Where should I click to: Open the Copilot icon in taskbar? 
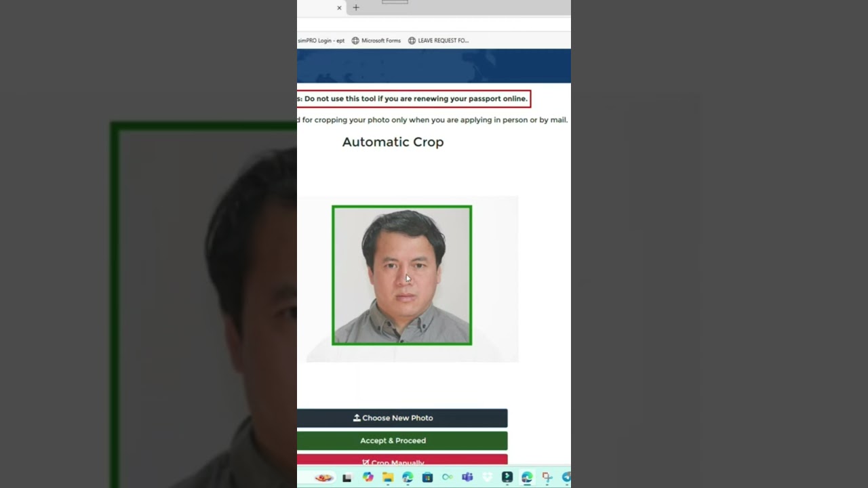click(368, 477)
